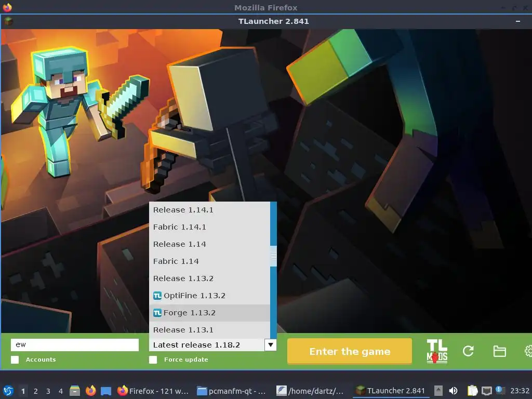Viewport: 532px width, 399px height.
Task: Click the version dropdown arrow
Action: tap(270, 345)
